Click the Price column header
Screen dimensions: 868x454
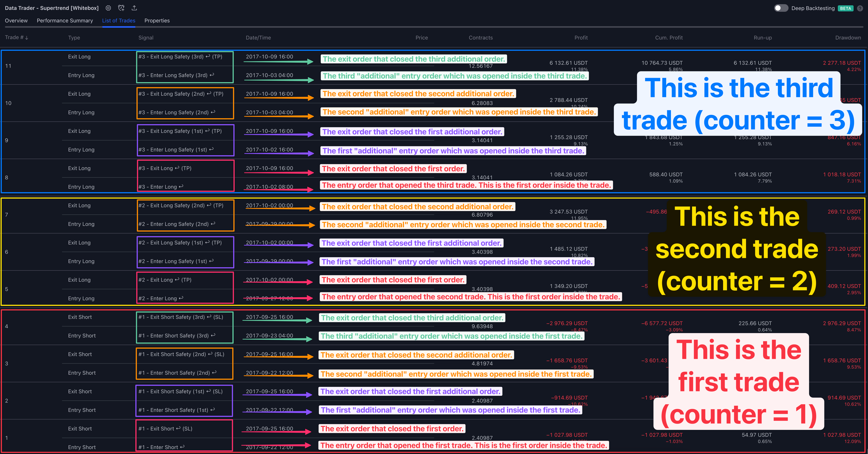pos(421,37)
